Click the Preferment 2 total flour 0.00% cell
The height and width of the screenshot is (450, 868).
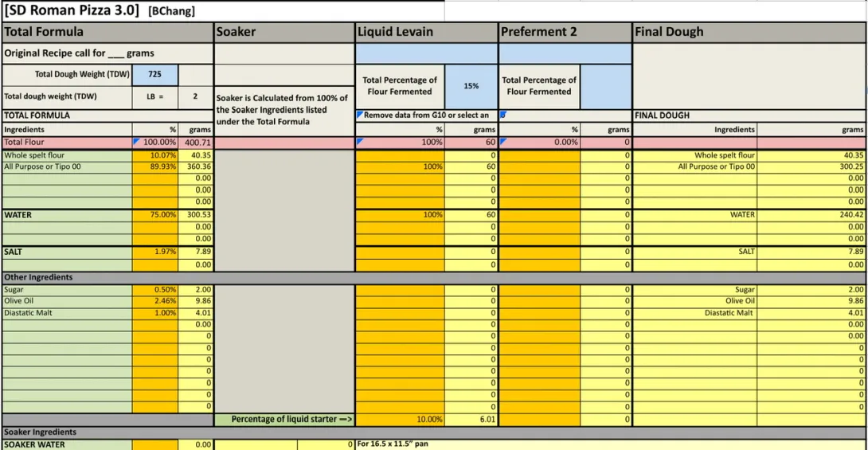coord(539,142)
